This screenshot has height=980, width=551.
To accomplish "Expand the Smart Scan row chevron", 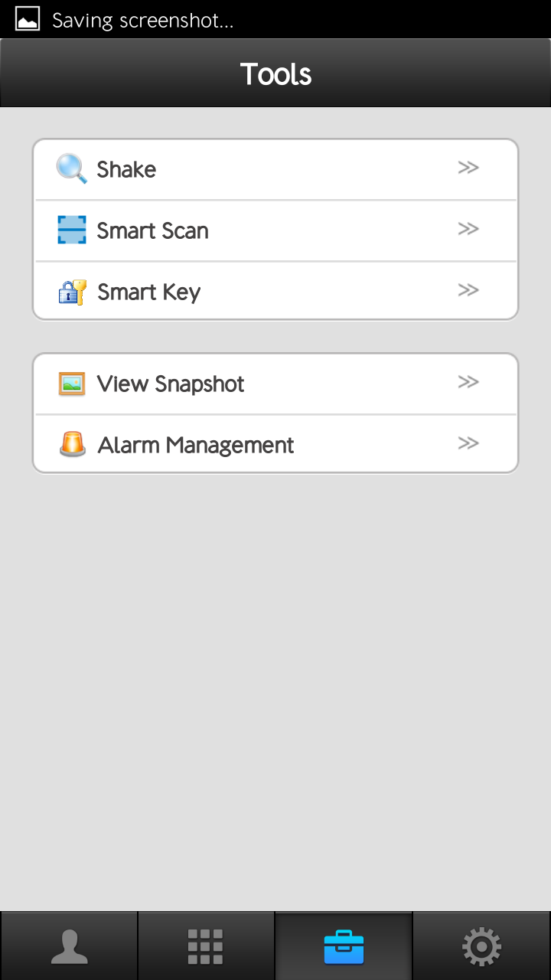I will click(x=468, y=229).
